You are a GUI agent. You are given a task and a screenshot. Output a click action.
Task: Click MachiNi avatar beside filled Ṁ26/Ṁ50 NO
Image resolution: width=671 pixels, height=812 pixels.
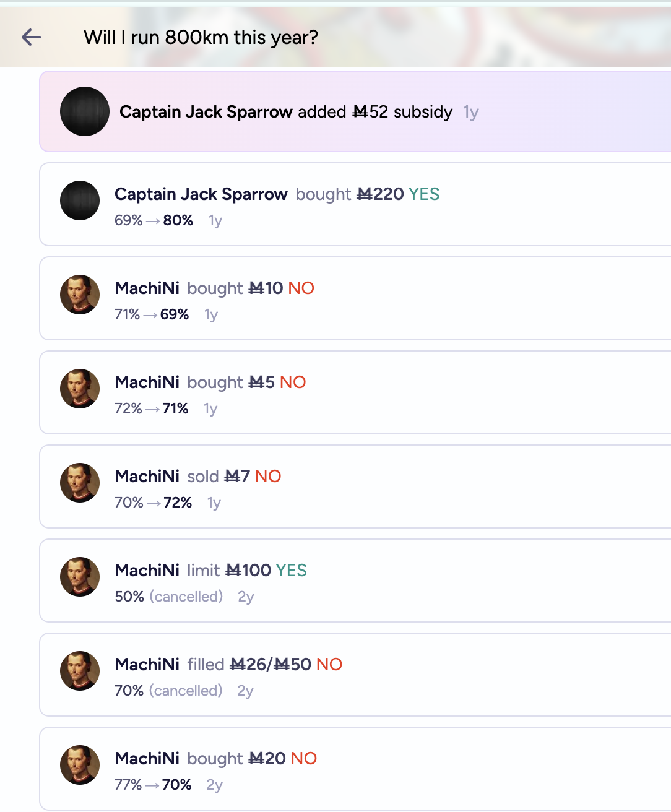coord(80,671)
